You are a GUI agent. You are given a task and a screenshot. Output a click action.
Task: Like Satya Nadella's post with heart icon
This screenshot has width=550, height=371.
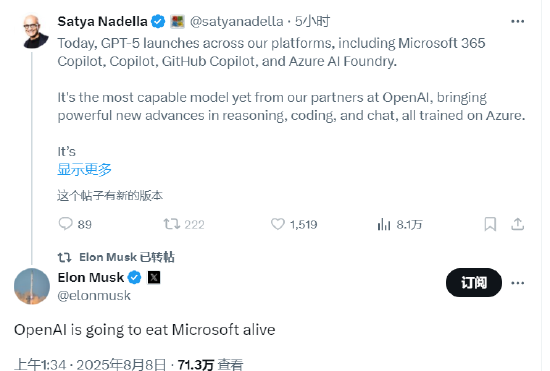coord(278,224)
